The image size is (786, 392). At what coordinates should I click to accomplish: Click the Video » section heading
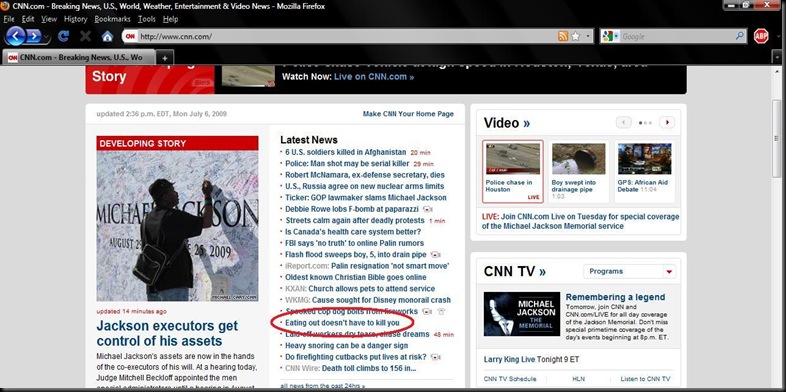tap(506, 123)
